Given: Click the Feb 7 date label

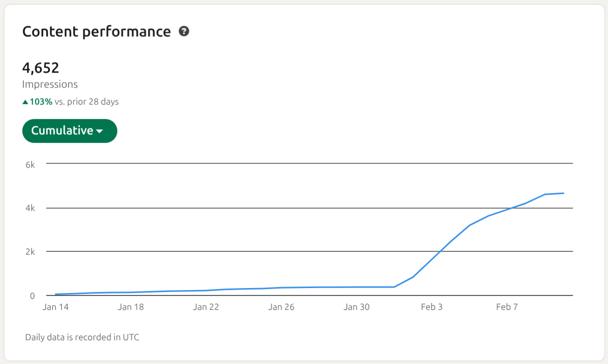Looking at the screenshot, I should click(x=507, y=307).
